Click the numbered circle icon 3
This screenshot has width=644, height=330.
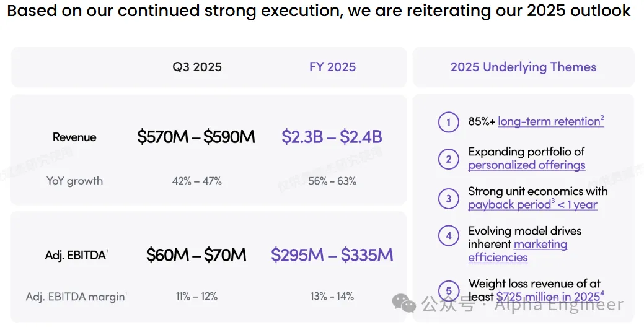pos(448,199)
